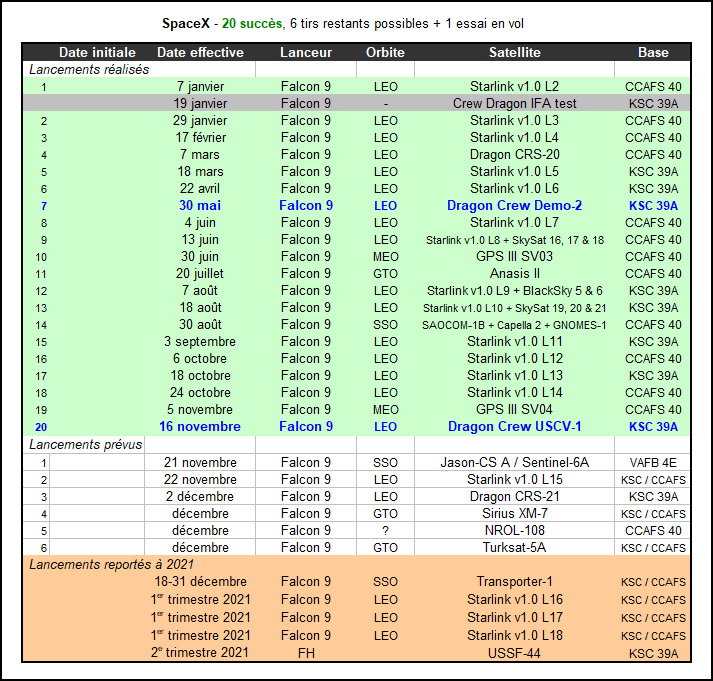Screen dimensions: 713x681
Task: Select the '18 mars' date cell
Action: [200, 171]
